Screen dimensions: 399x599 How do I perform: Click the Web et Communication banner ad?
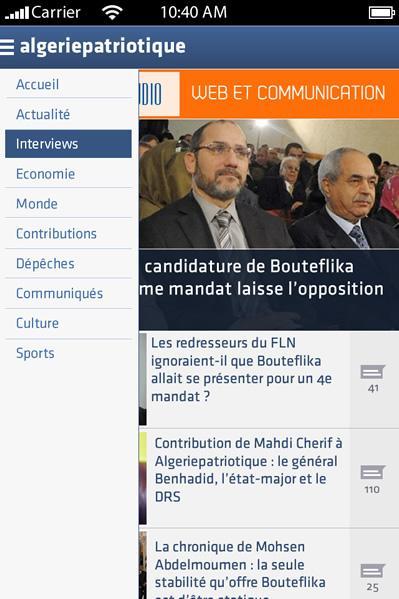(x=269, y=94)
